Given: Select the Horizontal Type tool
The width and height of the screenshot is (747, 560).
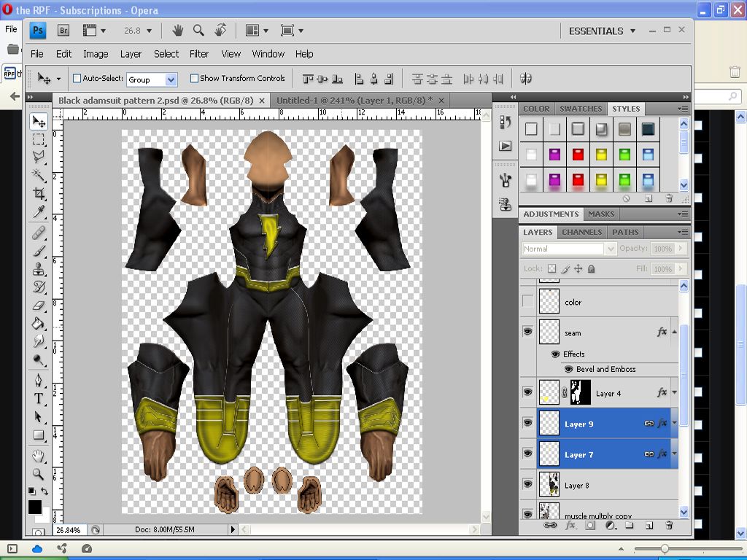Looking at the screenshot, I should [x=39, y=399].
